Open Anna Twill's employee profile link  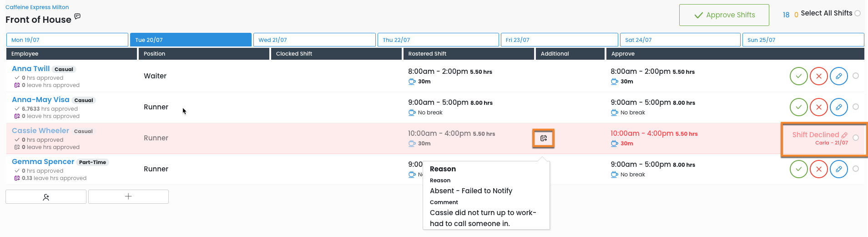click(30, 68)
